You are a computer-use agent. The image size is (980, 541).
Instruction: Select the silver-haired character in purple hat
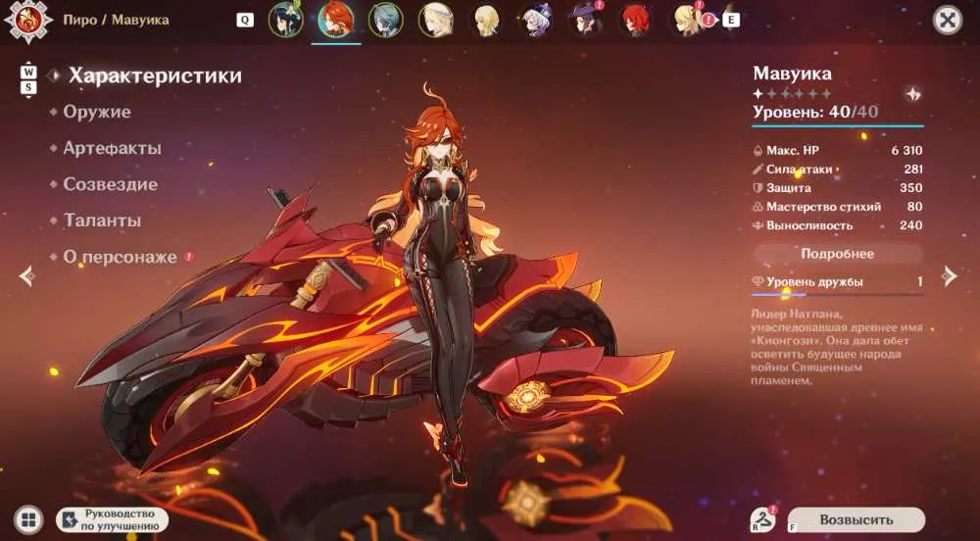click(x=536, y=20)
